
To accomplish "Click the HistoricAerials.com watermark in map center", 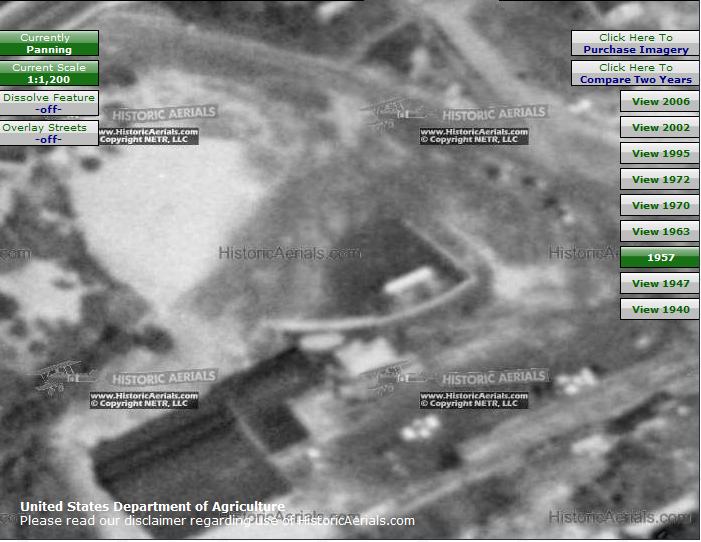I will pos(289,254).
